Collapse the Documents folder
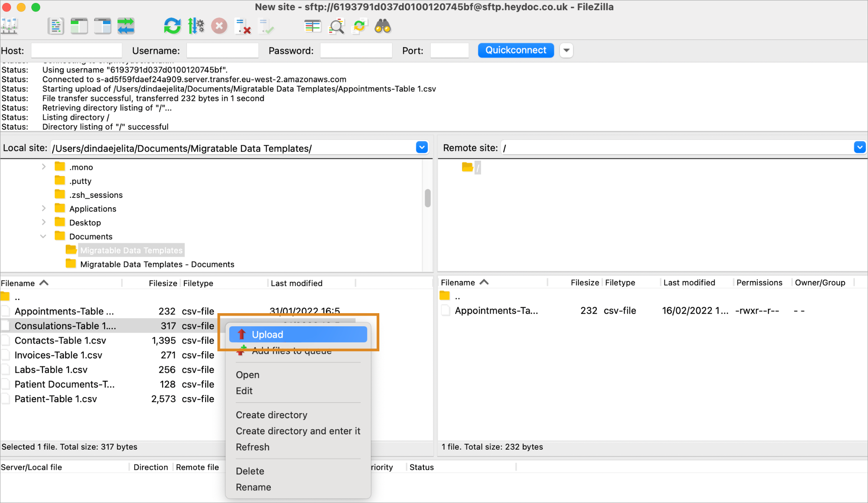 [x=43, y=236]
